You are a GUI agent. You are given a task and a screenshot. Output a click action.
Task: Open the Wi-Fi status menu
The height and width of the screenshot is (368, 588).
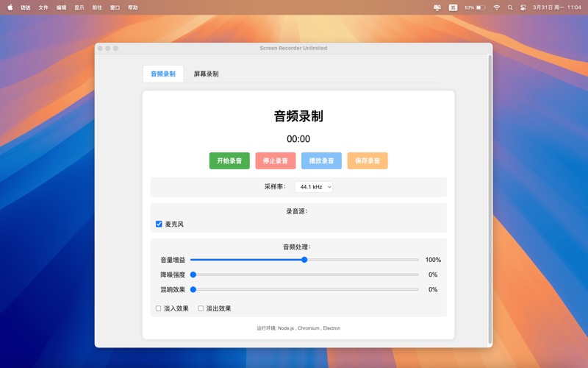pos(496,7)
